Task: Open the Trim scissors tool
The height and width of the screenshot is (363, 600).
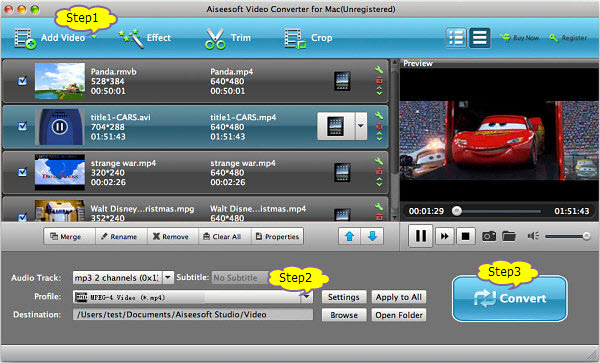Action: tap(228, 38)
